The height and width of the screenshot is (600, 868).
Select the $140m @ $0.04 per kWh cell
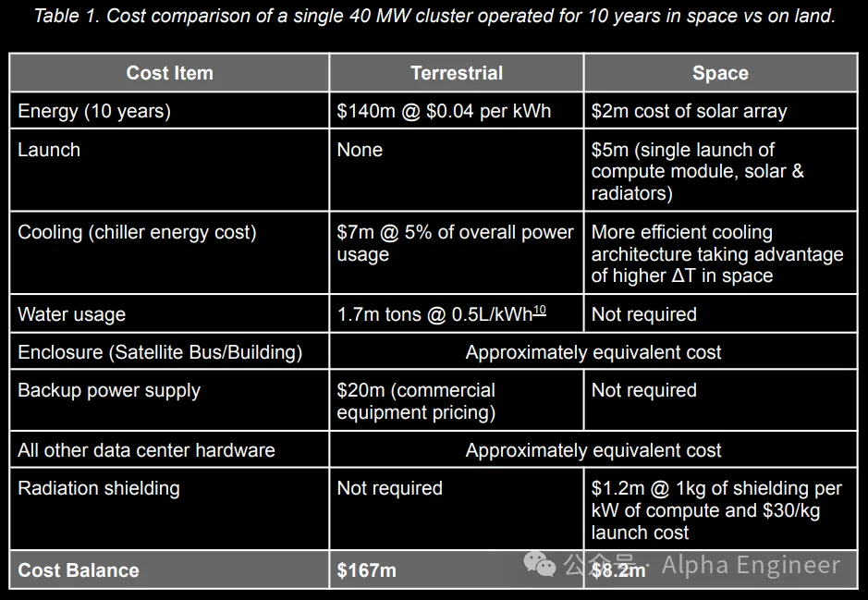tap(444, 112)
